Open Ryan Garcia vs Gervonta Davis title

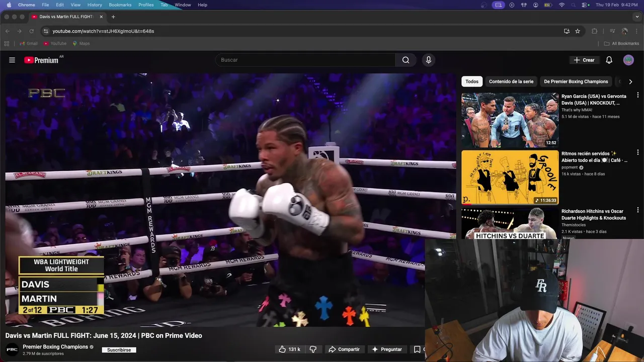tap(594, 100)
